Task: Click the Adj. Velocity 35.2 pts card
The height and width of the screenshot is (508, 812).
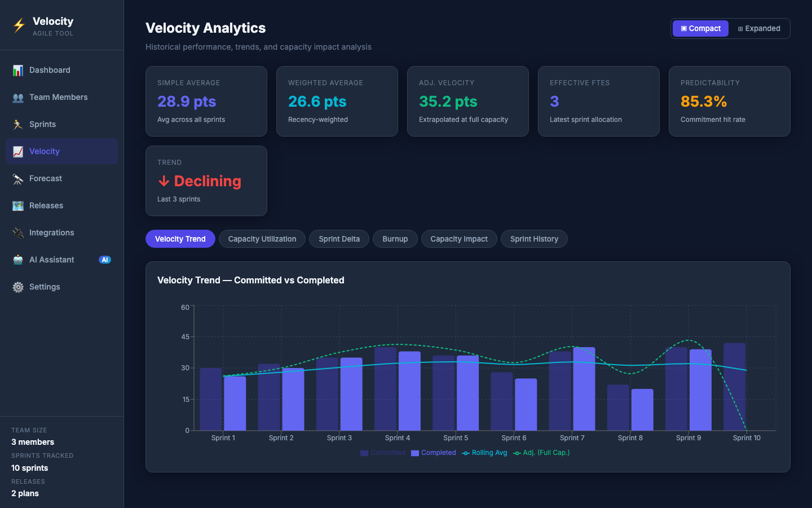Action: tap(468, 102)
